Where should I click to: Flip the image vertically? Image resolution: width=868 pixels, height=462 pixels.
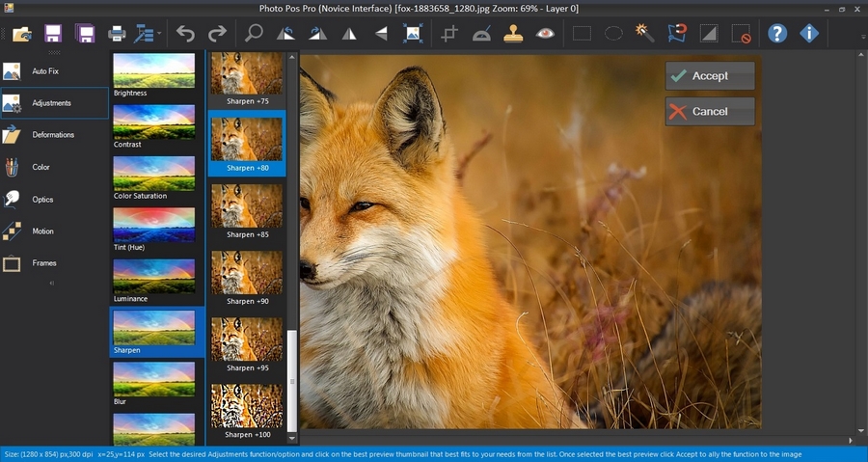381,35
